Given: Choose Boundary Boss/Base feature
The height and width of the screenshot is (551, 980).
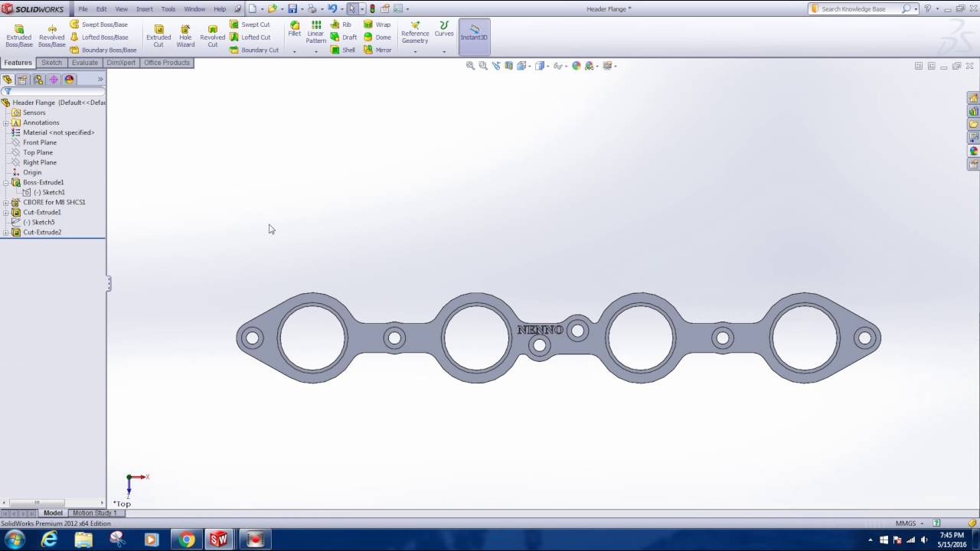Looking at the screenshot, I should (103, 50).
